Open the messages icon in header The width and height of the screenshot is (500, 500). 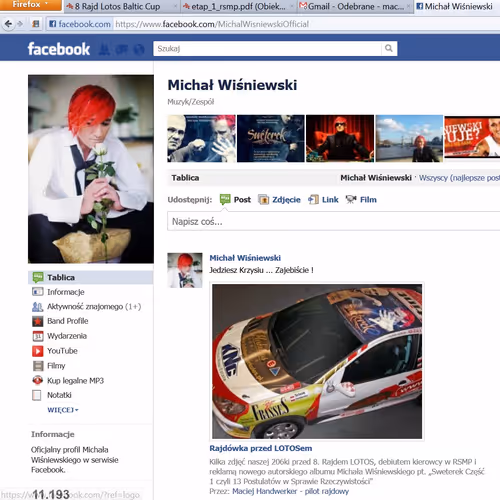pos(122,49)
